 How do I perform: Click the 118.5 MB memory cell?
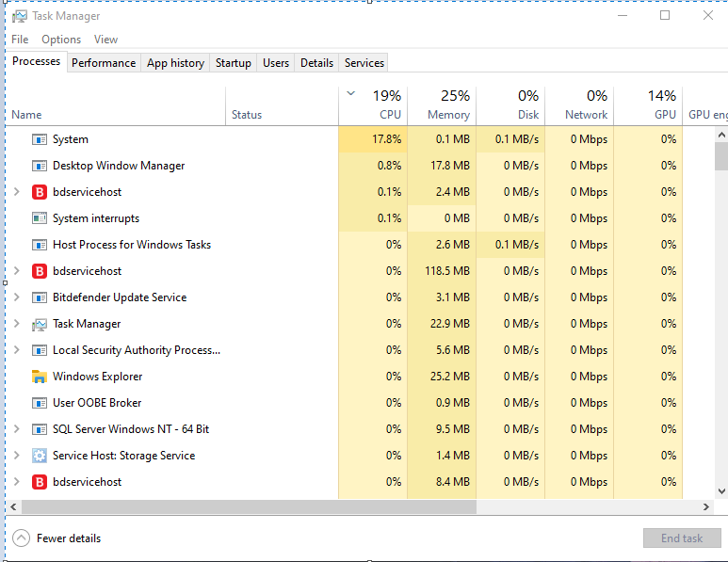pyautogui.click(x=442, y=271)
